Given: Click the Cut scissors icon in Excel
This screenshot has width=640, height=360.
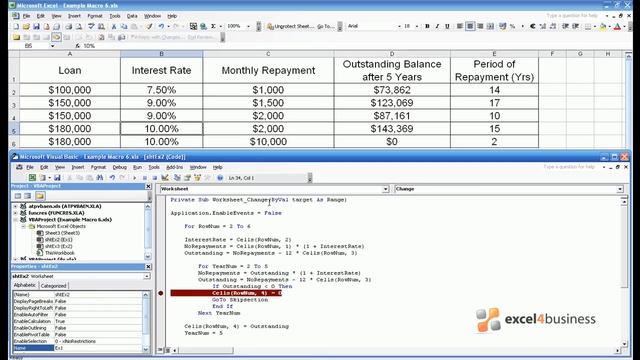Looking at the screenshot, I should [114, 27].
